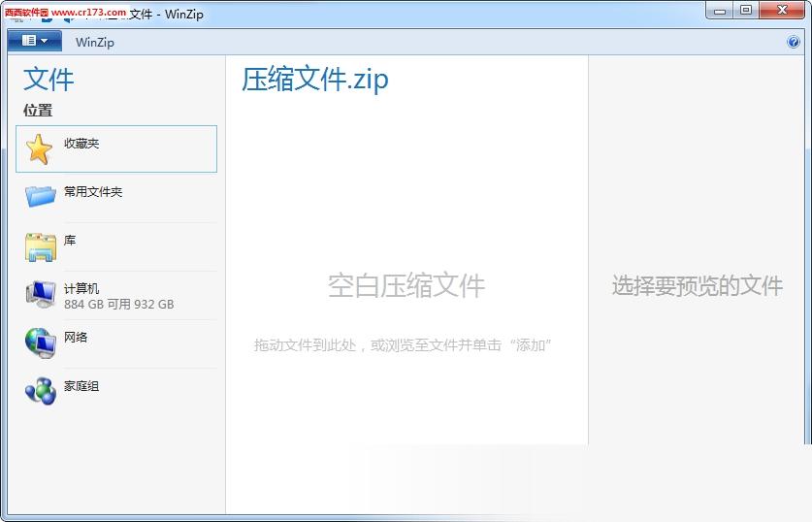Open the blue WinZip file menu button
812x522 pixels.
35,41
